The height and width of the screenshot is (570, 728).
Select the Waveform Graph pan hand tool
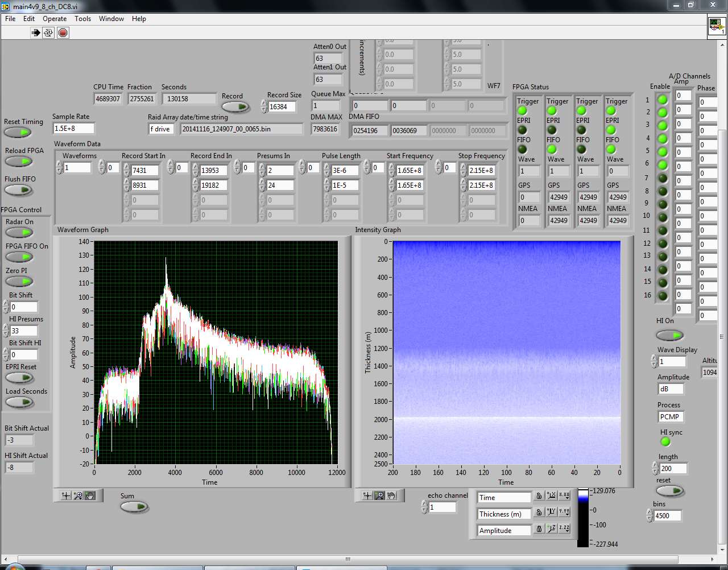point(90,495)
